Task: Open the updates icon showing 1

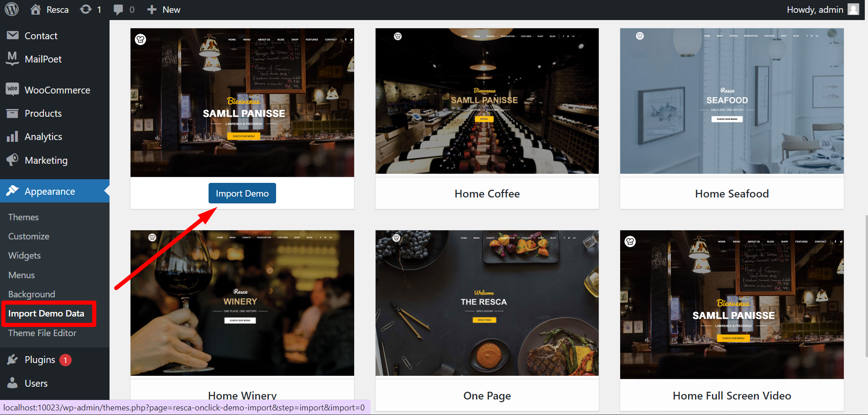Action: coord(90,10)
